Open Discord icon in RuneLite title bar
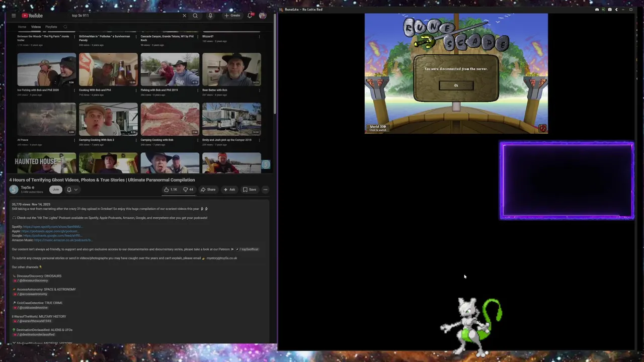This screenshot has width=644, height=362. click(597, 10)
